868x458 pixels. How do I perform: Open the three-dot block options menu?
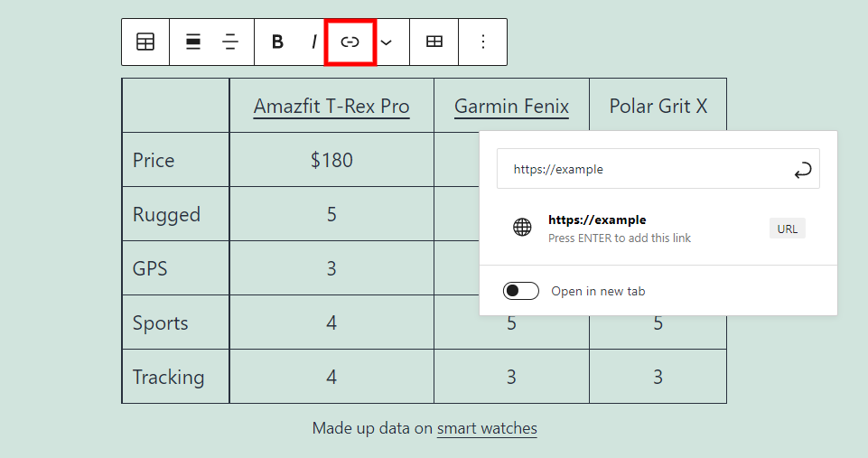tap(483, 42)
